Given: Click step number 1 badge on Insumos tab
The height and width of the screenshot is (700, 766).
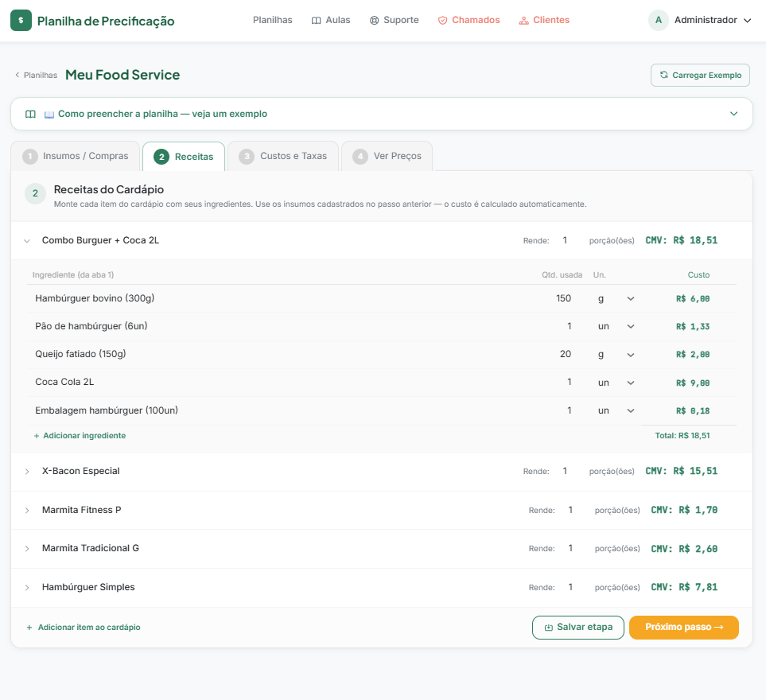Looking at the screenshot, I should (x=30, y=157).
